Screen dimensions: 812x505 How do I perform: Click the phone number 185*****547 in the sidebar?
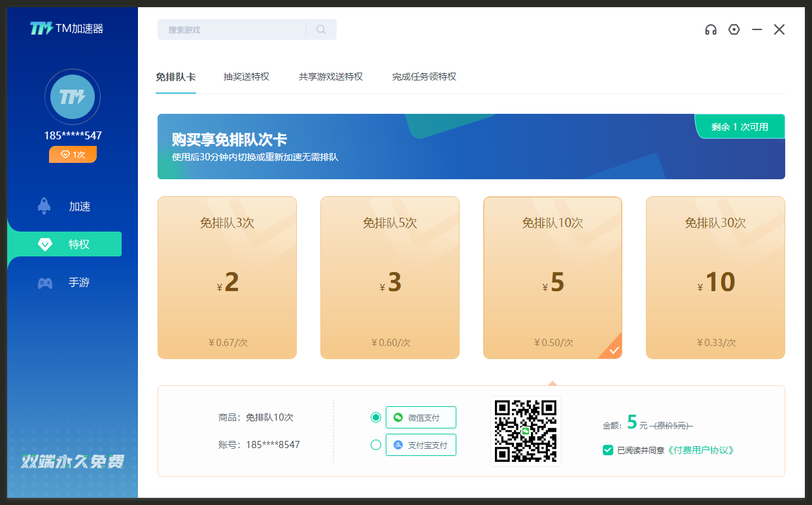point(73,135)
